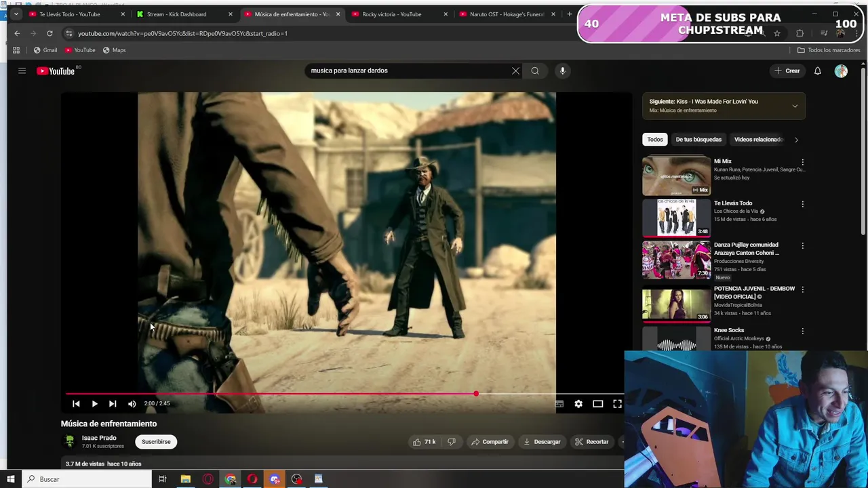
Task: Open the Windows Start menu
Action: click(10, 479)
